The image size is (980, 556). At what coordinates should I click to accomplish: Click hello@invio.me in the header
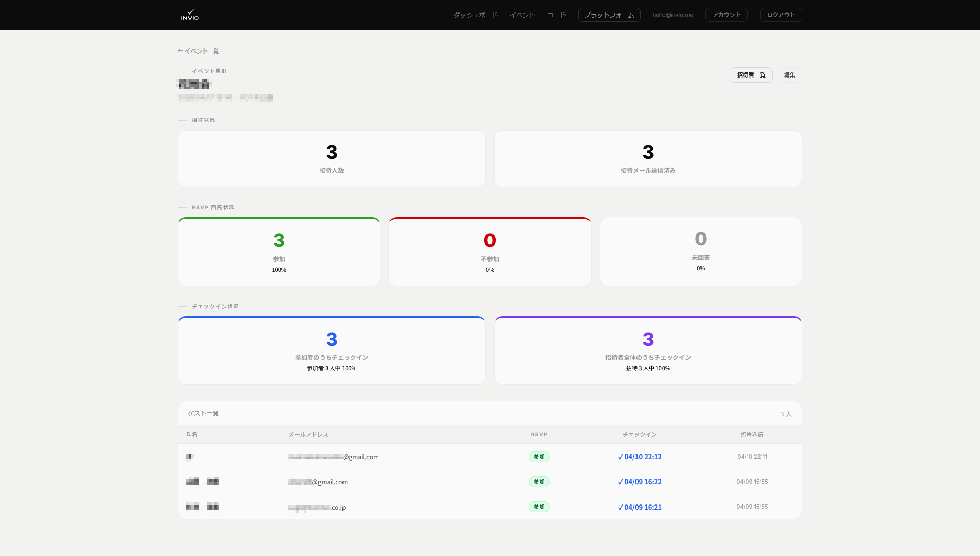click(672, 15)
